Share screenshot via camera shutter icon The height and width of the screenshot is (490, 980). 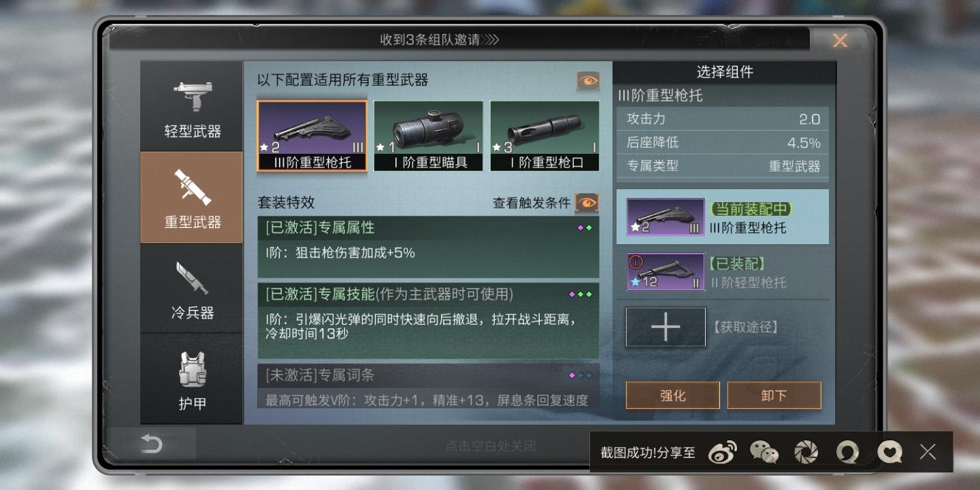(x=806, y=452)
